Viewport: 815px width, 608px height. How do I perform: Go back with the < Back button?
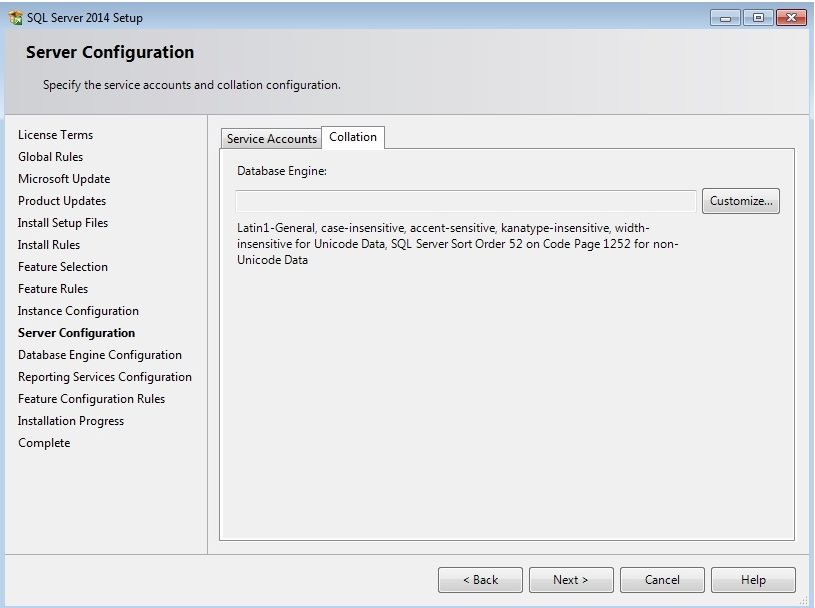[x=480, y=580]
